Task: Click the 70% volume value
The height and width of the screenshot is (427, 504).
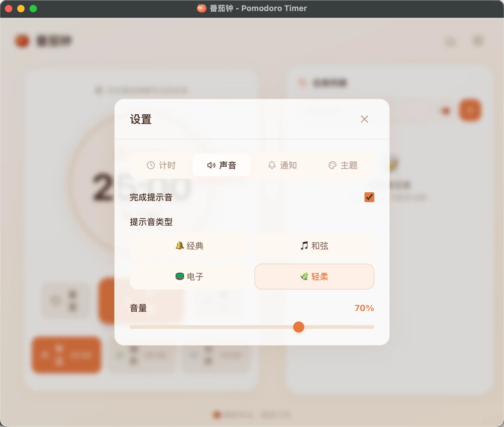Action: point(364,308)
